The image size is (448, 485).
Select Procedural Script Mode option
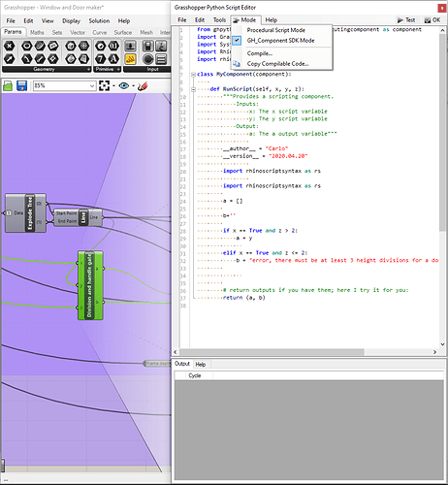click(x=276, y=30)
